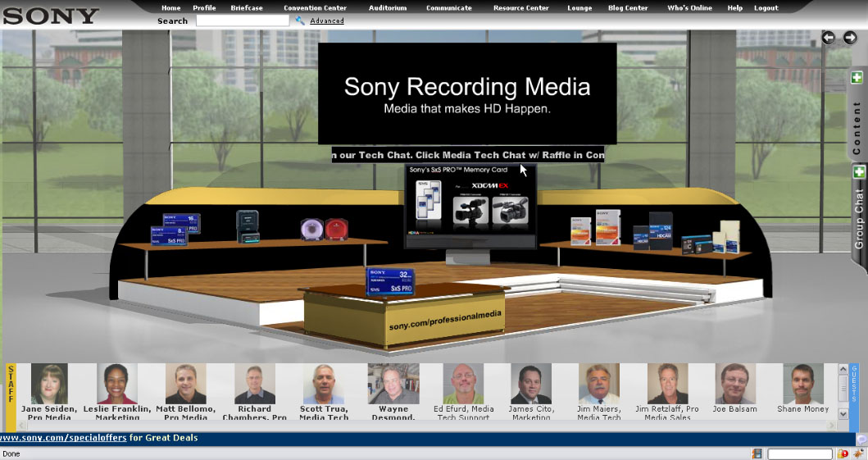Click the staff list scroll up arrow

[843, 369]
